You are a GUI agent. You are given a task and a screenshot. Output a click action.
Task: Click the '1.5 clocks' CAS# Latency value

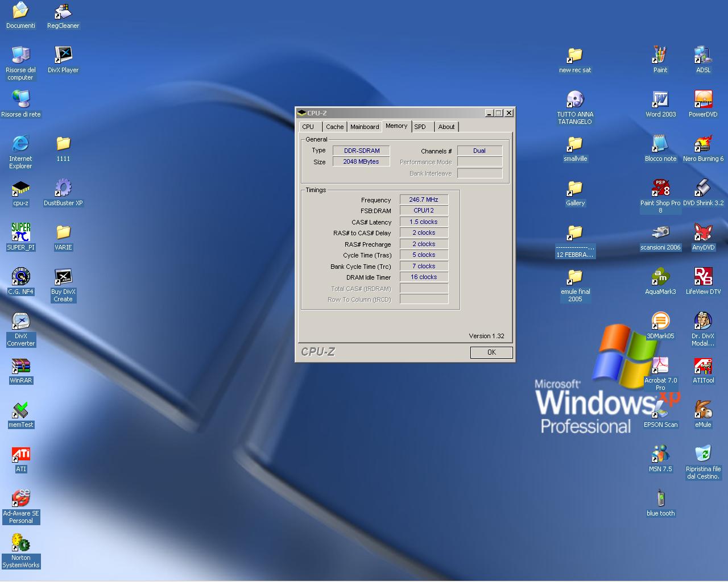click(424, 222)
